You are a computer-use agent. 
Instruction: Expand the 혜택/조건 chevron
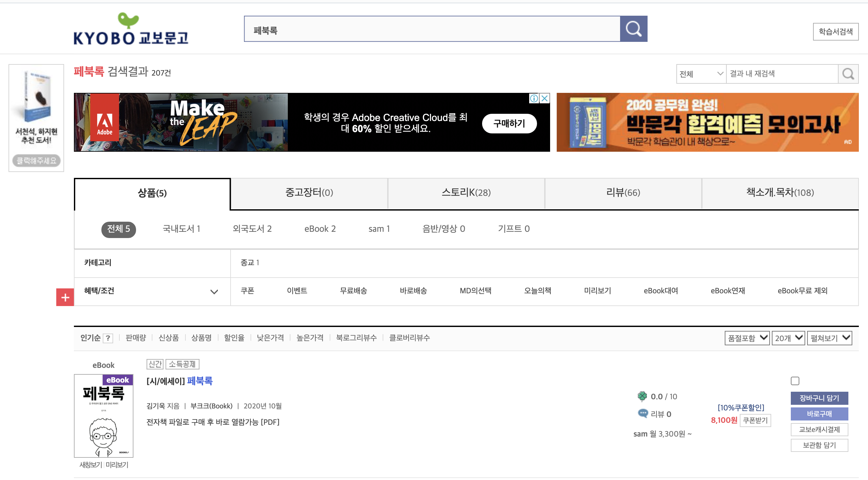coord(214,291)
